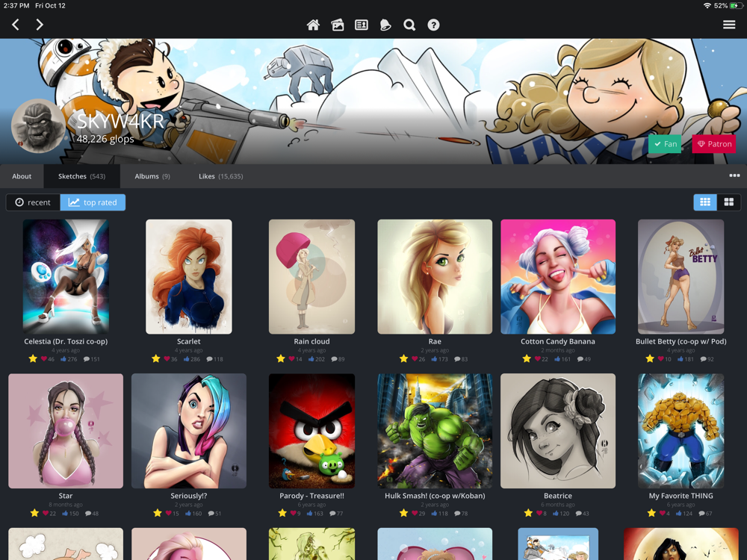Open the Scarlet sketch thumbnail

(189, 277)
